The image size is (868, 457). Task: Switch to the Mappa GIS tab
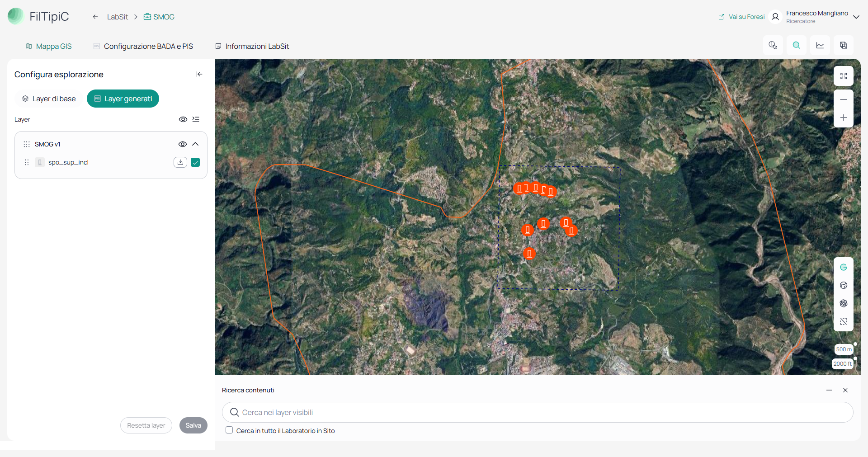click(49, 46)
